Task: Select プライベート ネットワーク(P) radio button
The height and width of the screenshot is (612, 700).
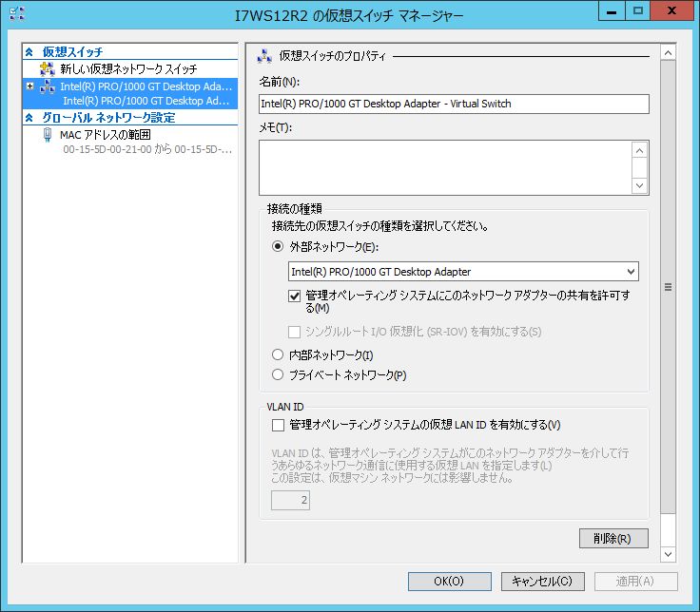Action: click(278, 374)
